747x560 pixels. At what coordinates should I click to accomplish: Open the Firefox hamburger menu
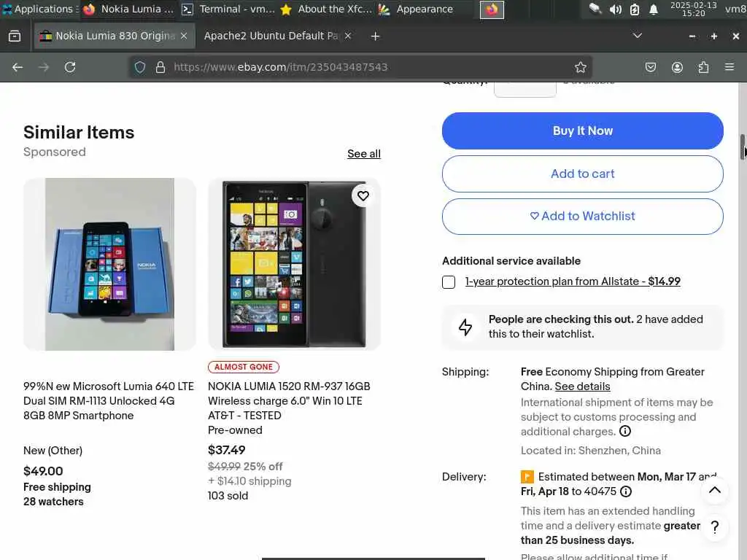click(729, 67)
